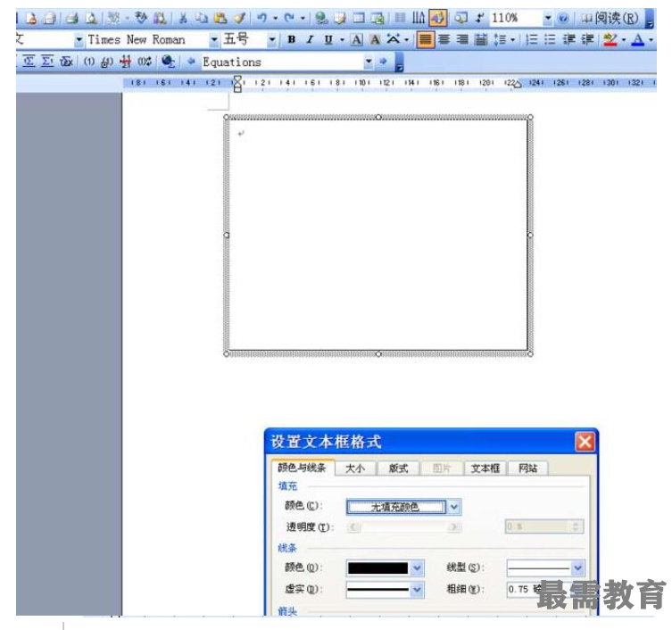Screen dimensions: 672x630
Task: Apply Bulleted list formatting
Action: (x=551, y=40)
